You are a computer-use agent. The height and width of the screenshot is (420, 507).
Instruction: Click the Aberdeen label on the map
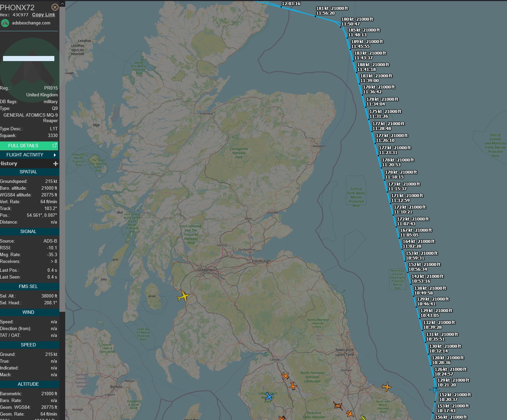point(319,146)
